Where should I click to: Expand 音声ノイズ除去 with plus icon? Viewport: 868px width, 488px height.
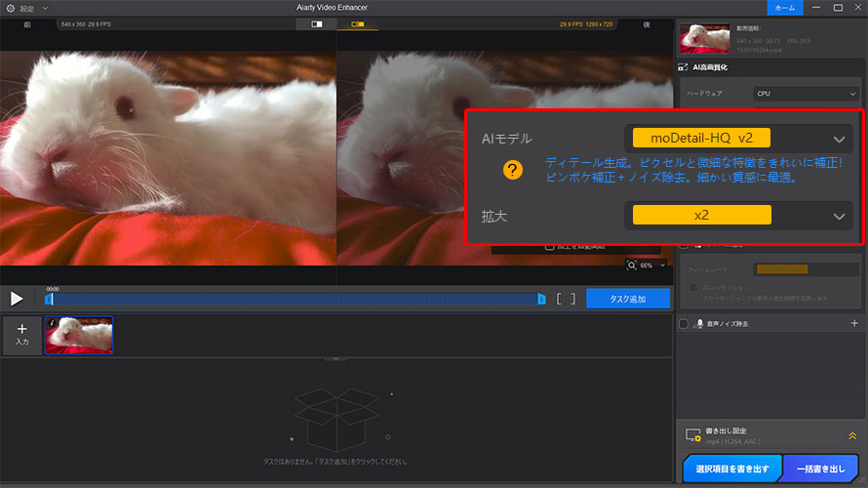(854, 323)
